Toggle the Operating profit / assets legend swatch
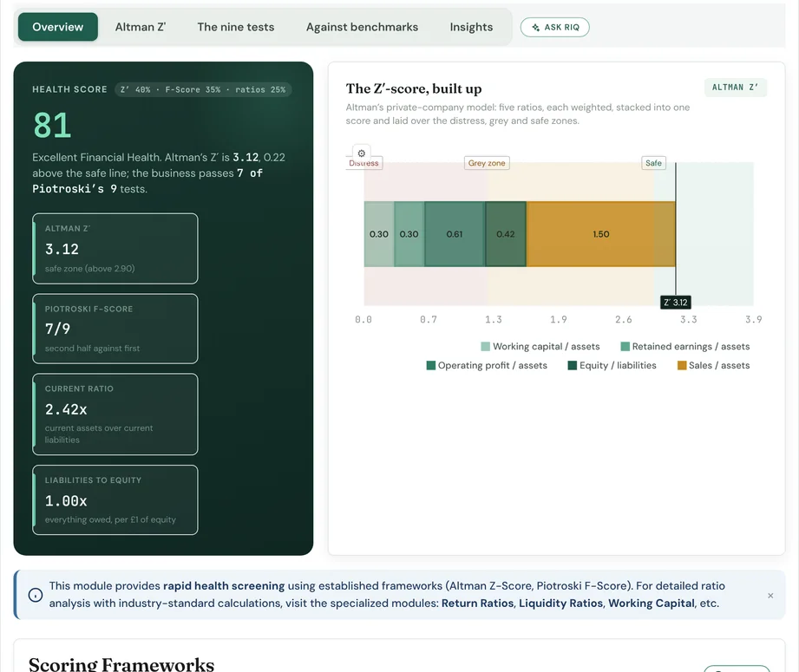This screenshot has height=672, width=799. [x=430, y=365]
